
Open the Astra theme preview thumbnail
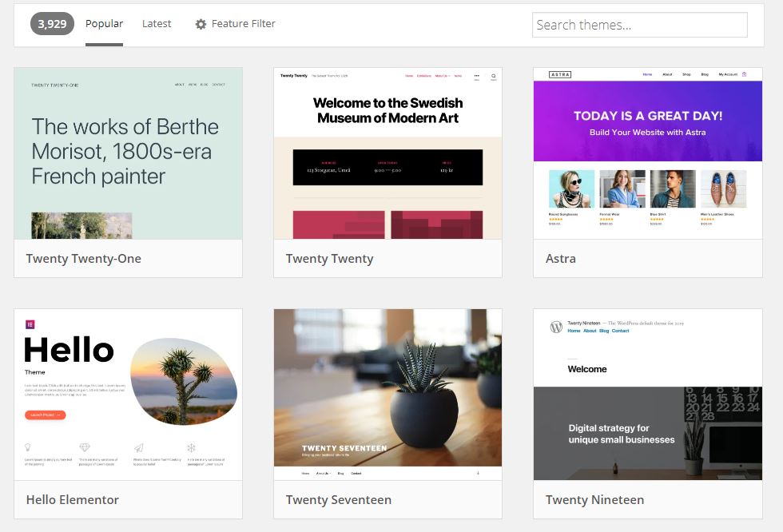tap(648, 153)
